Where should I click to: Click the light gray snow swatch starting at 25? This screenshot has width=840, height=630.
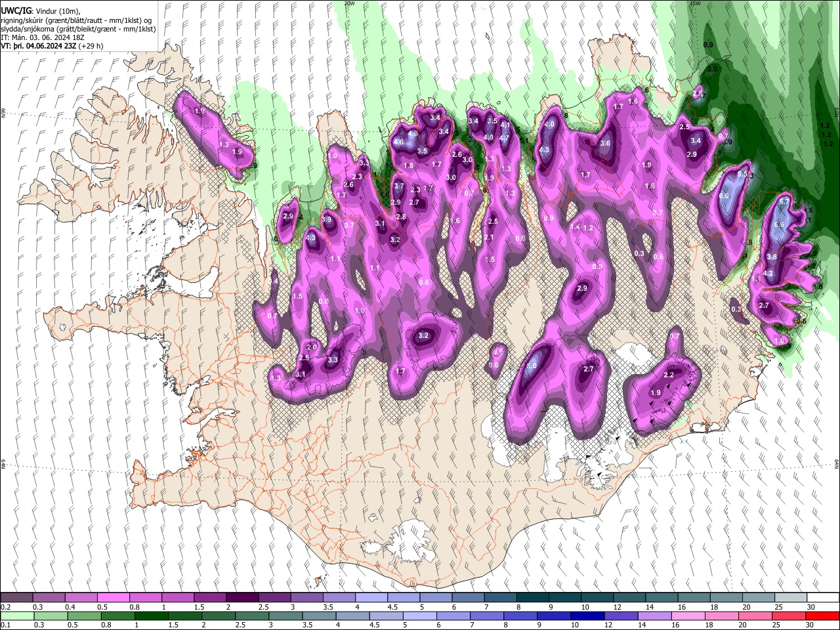[789, 597]
